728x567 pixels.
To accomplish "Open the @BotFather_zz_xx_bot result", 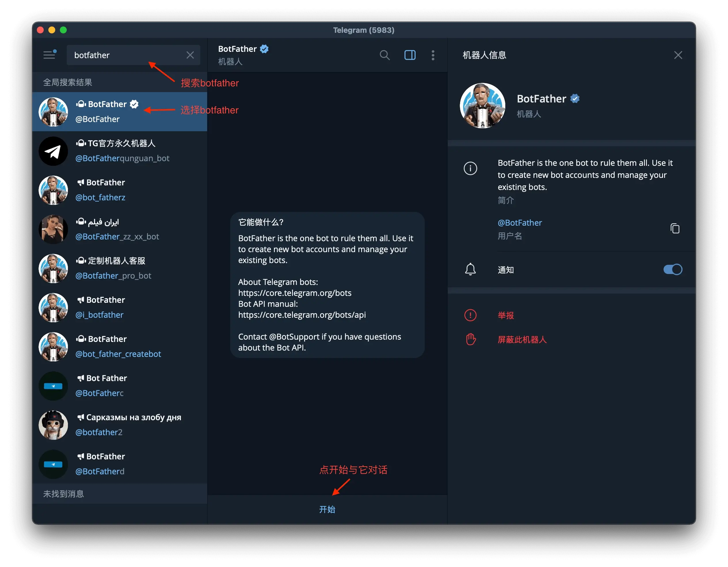I will (120, 229).
